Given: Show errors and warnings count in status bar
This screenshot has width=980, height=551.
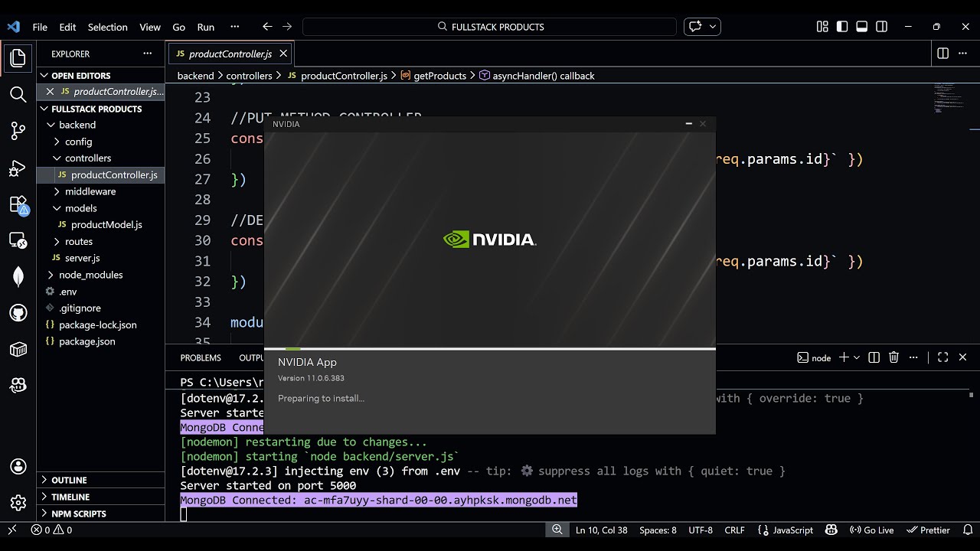Looking at the screenshot, I should (51, 530).
